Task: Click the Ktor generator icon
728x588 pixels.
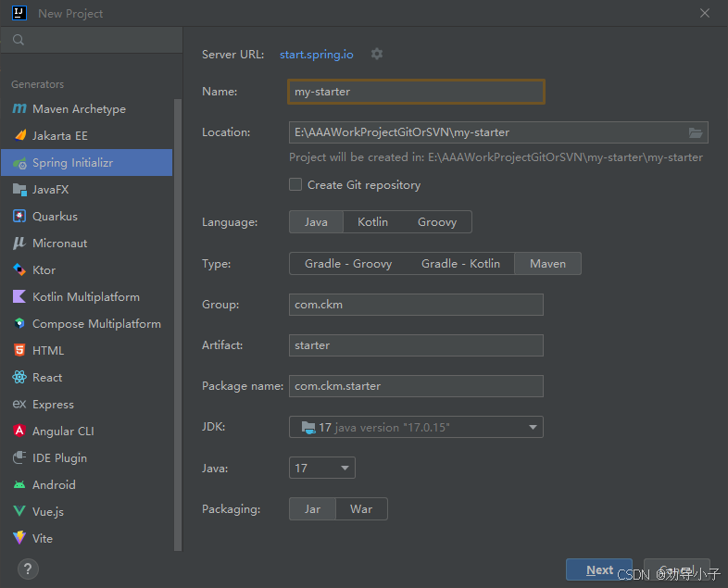Action: pyautogui.click(x=19, y=270)
